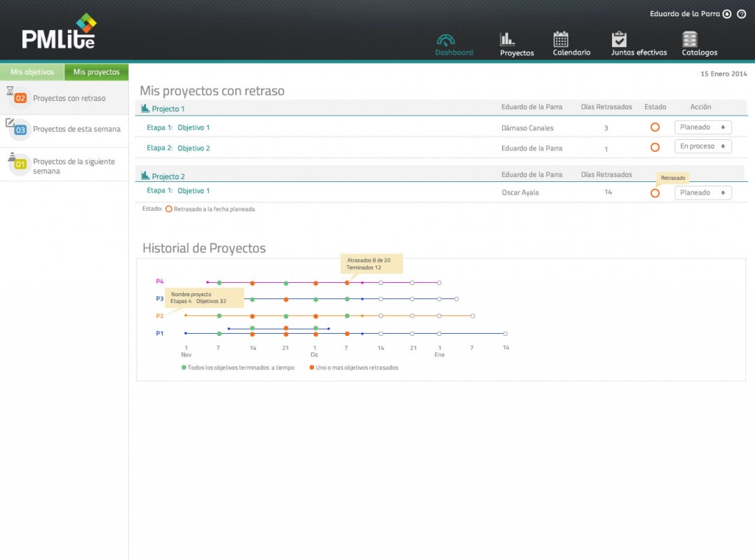Open the Calendario calendar icon

pos(561,39)
